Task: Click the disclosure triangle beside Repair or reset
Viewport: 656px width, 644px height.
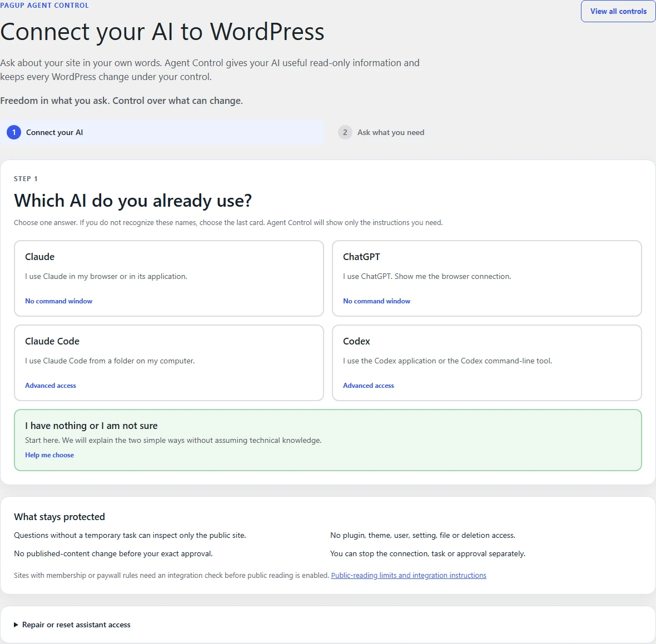Action: tap(16, 625)
